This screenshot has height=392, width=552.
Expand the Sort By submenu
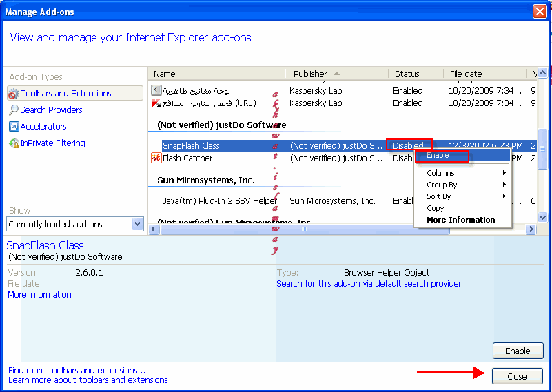[x=462, y=196]
